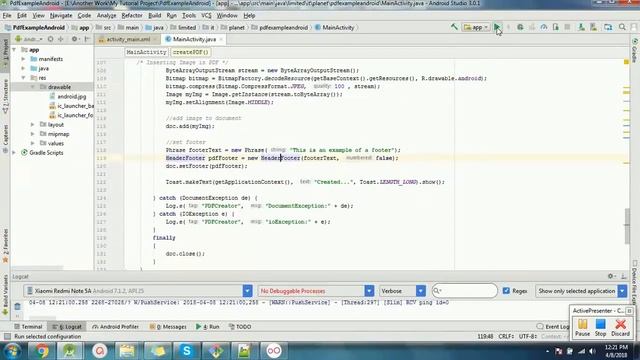
Task: Open the Run tool window tab
Action: tap(208, 327)
